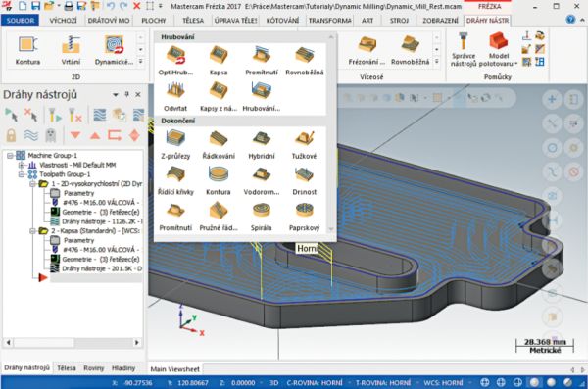Choose the Dynamické milling toolpath
Screen dimensions: 588x389
[114, 50]
